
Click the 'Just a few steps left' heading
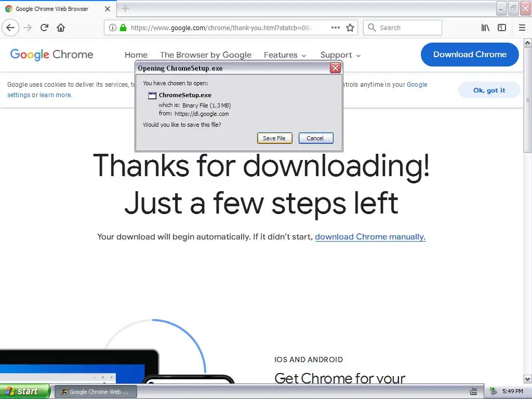click(x=261, y=204)
